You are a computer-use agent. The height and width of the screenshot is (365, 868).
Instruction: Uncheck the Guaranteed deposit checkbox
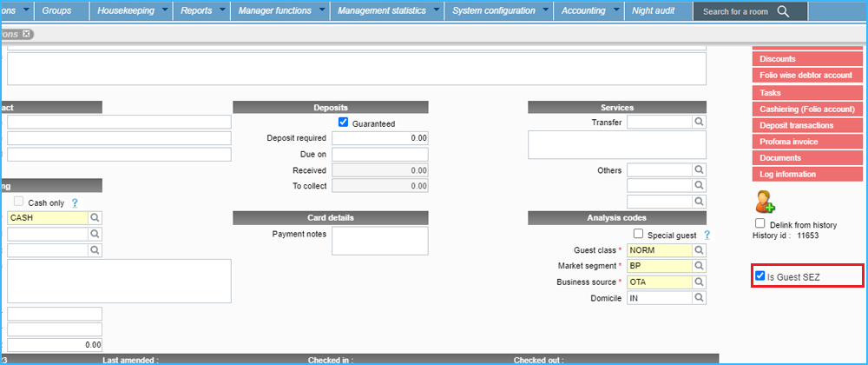344,123
